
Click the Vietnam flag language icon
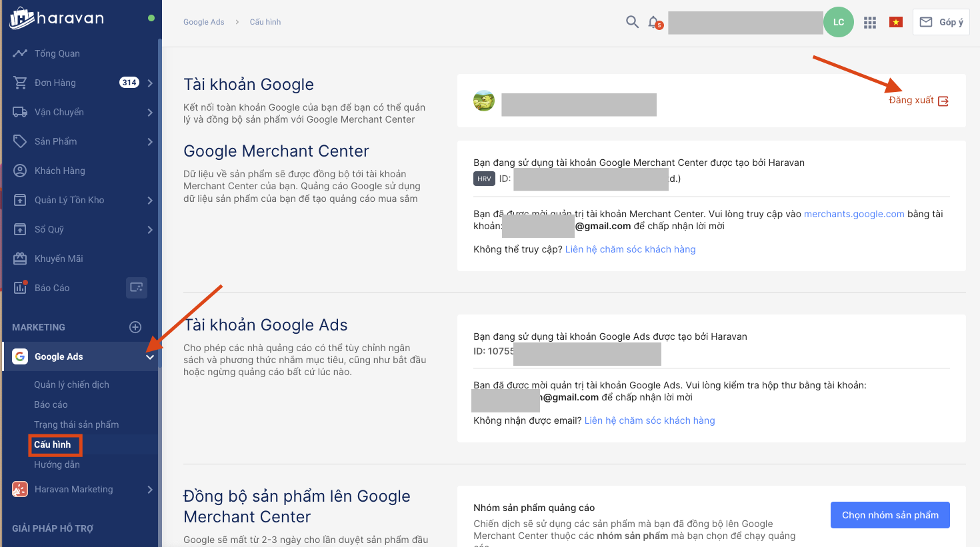pos(896,23)
